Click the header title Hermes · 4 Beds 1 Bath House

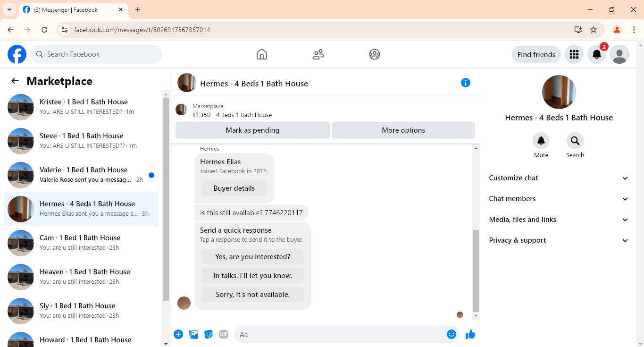coord(254,84)
